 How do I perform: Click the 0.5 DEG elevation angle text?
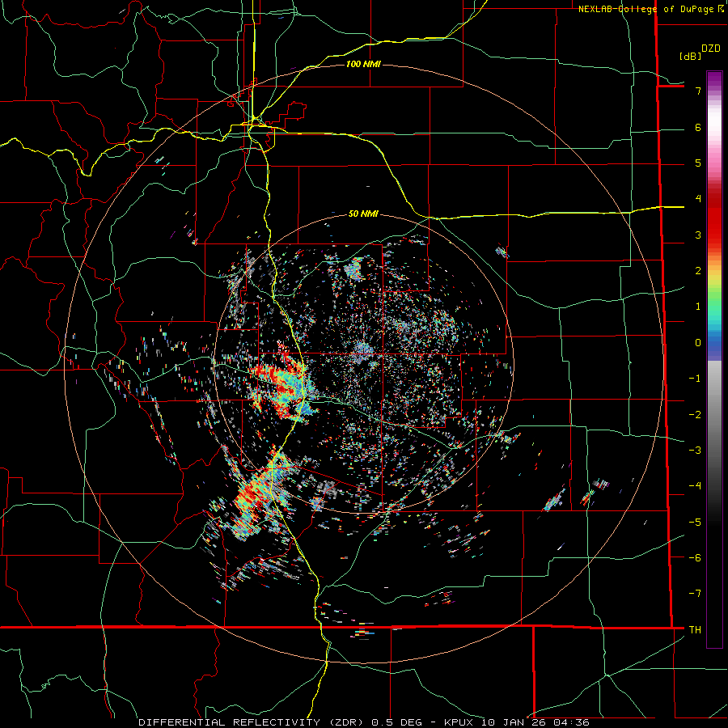[x=397, y=722]
